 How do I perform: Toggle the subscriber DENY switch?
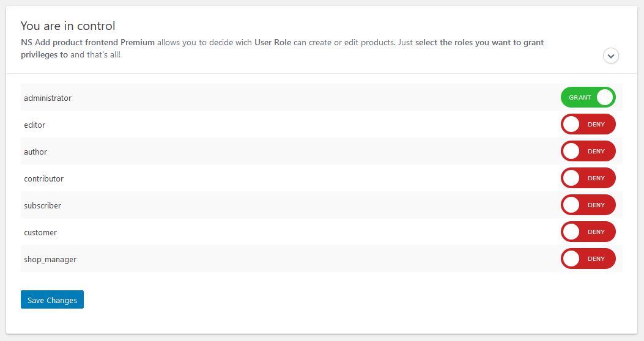588,205
